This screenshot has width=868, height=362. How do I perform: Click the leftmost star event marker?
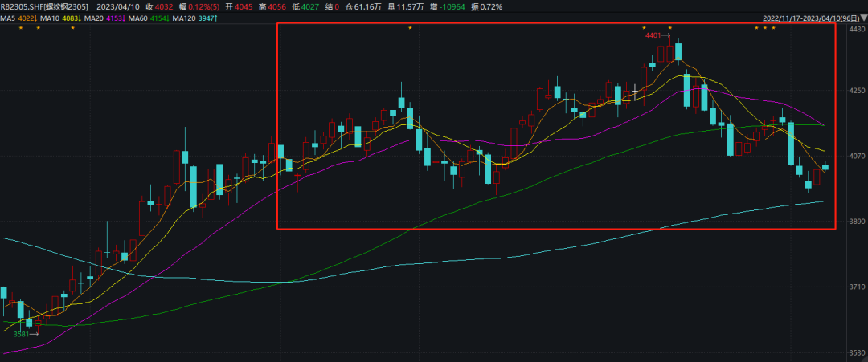[21, 29]
